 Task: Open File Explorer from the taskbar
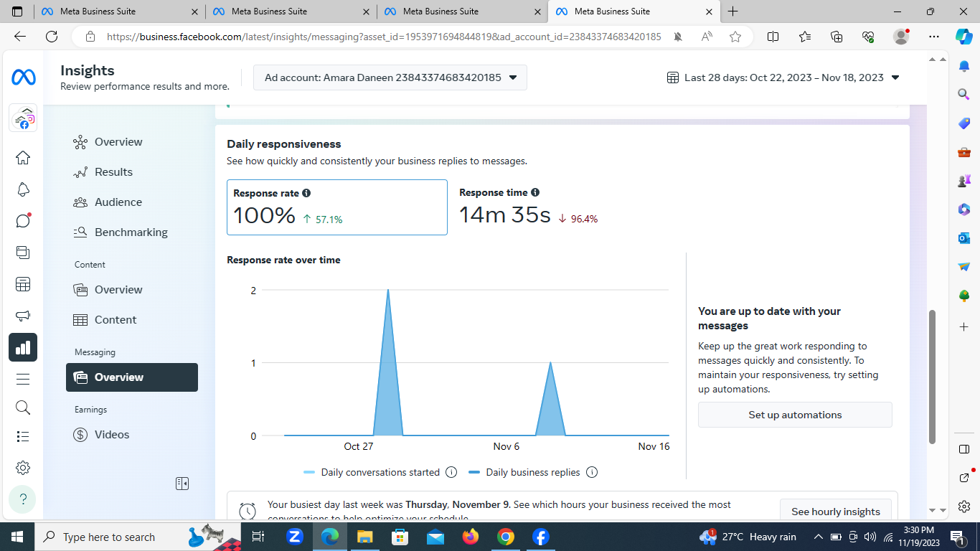tap(365, 537)
